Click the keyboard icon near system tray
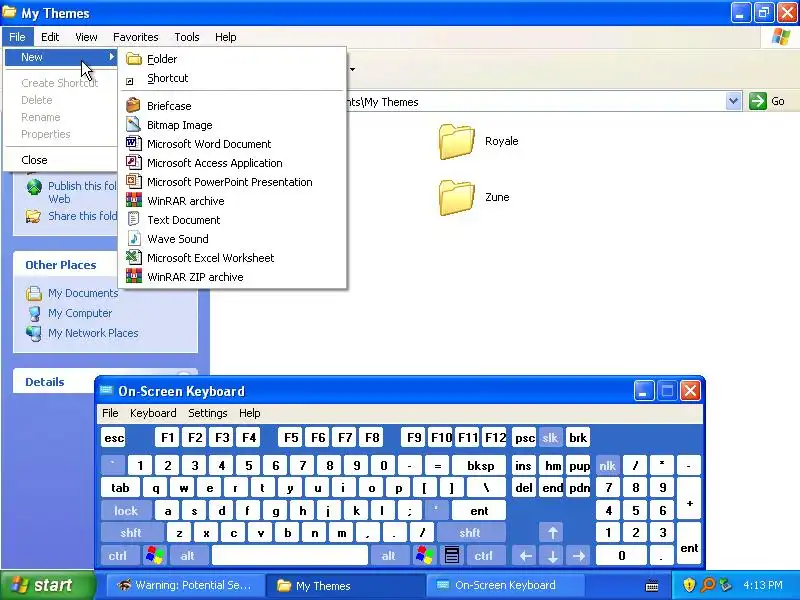 (x=652, y=586)
